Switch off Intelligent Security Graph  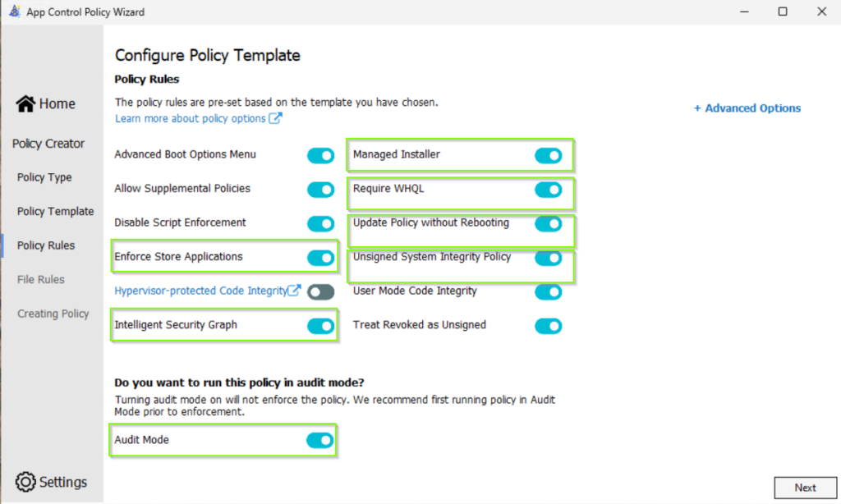pyautogui.click(x=320, y=326)
